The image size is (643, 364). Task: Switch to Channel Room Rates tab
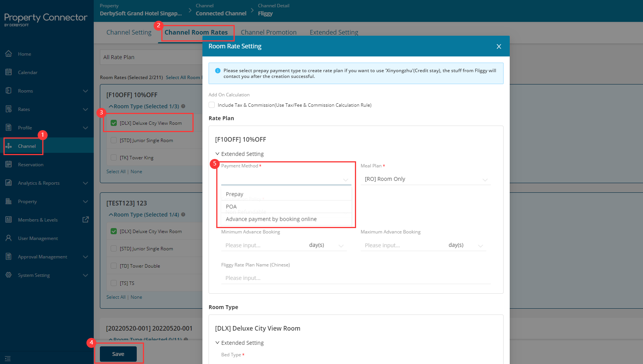point(196,32)
